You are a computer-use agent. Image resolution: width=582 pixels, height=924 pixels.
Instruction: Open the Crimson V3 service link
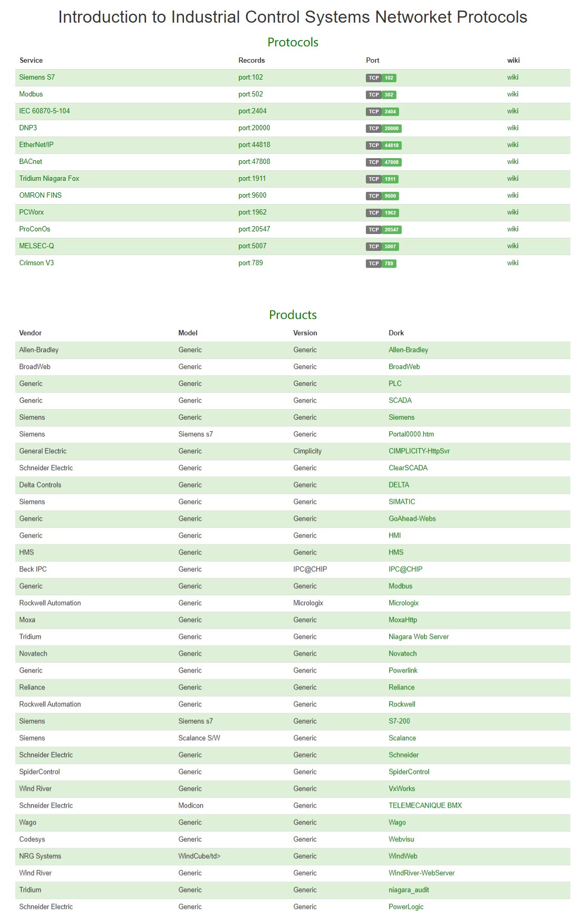36,263
